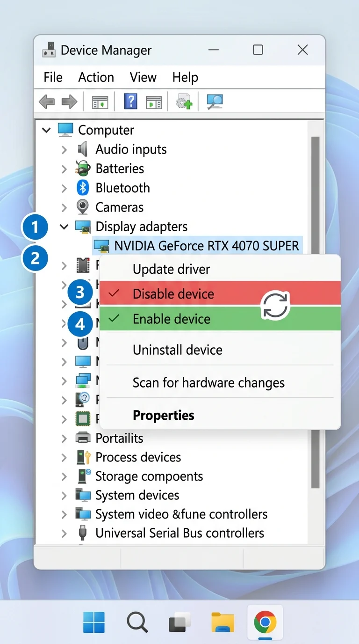Viewport: 359px width, 644px height.
Task: Expand Universal Serial Bus controllers
Action: (64, 534)
